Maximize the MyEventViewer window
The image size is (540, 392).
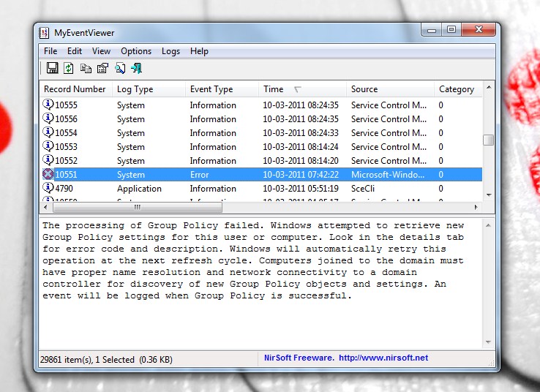[451, 29]
